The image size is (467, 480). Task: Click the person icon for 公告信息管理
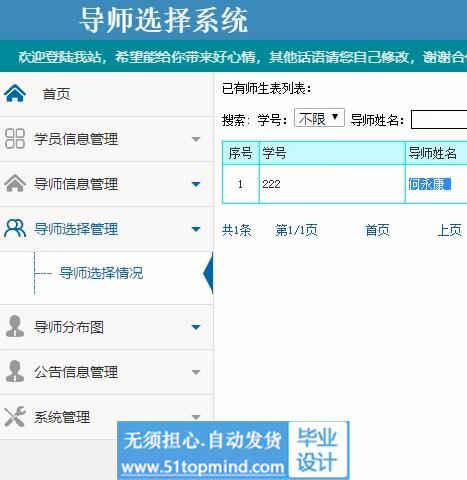coord(15,371)
